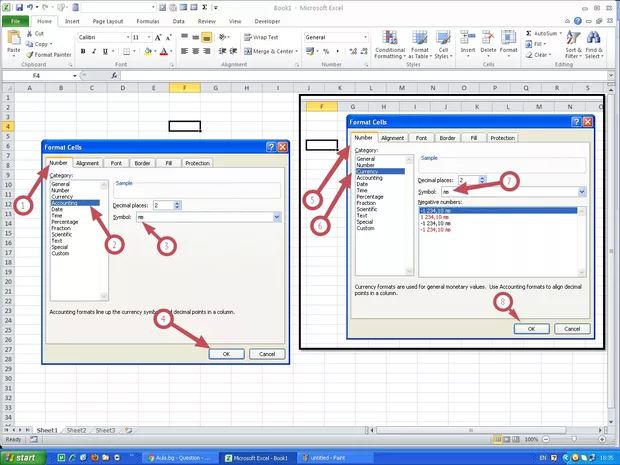This screenshot has width=620, height=465.
Task: Click the Paste icon in Clipboard group
Action: 14,38
